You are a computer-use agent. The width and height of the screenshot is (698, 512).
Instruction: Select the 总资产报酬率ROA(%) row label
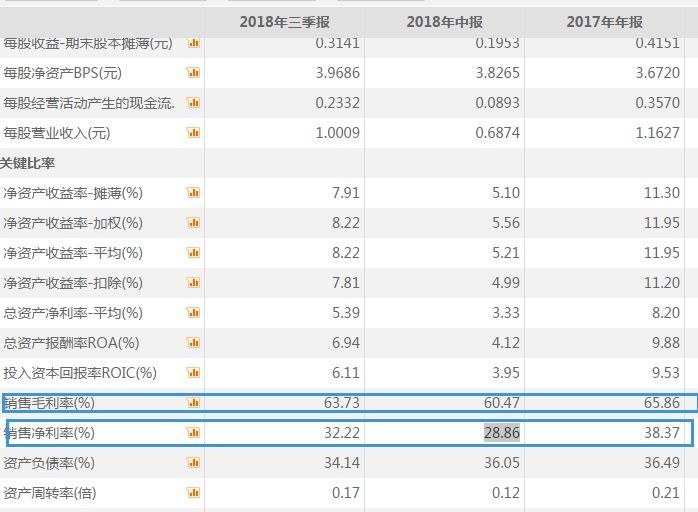coord(71,343)
